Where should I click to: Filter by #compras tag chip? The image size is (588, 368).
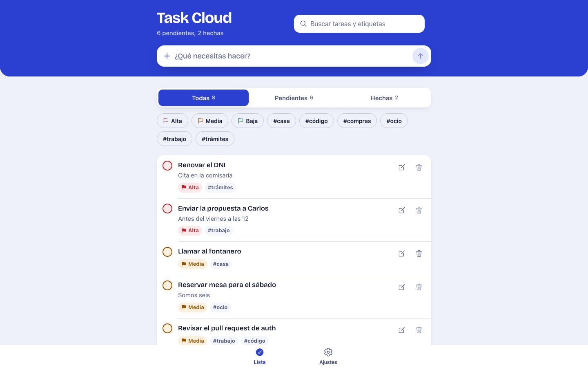[357, 121]
